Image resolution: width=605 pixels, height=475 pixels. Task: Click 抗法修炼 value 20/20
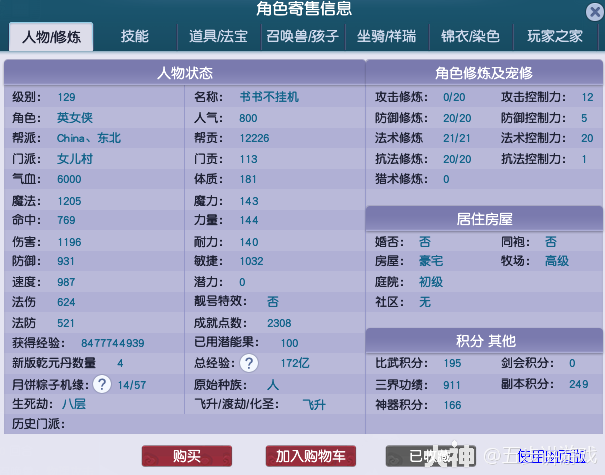click(457, 159)
